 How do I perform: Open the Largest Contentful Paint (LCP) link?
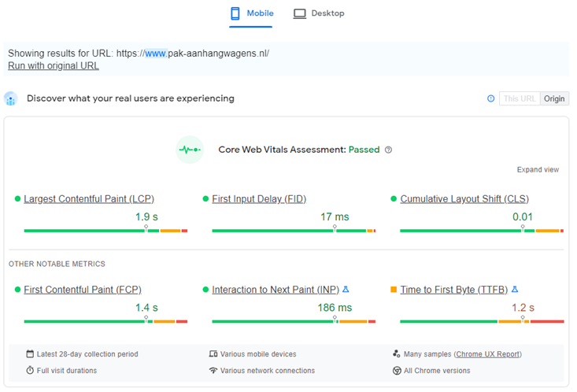click(89, 199)
